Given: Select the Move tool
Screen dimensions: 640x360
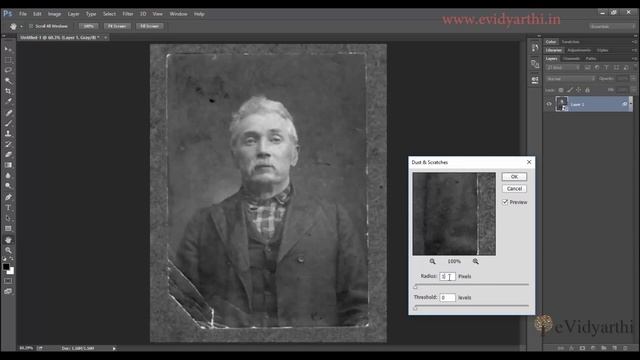Looking at the screenshot, I should (8, 49).
